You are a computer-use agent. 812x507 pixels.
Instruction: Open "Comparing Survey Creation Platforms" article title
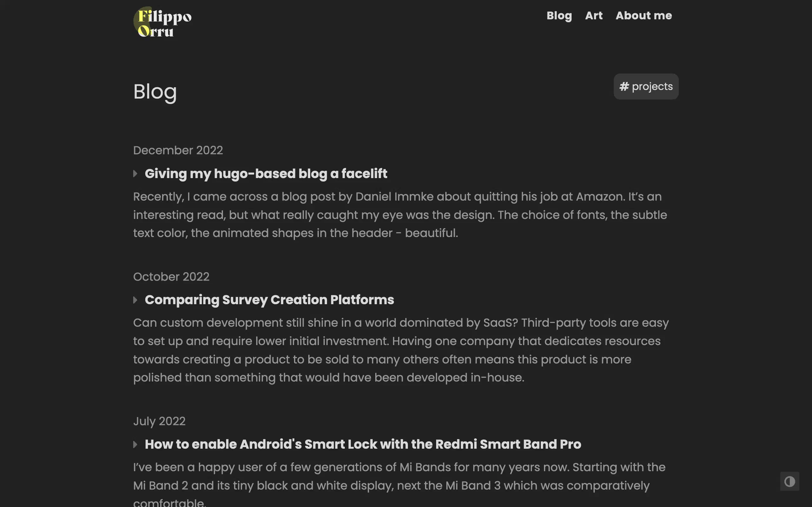pyautogui.click(x=269, y=300)
